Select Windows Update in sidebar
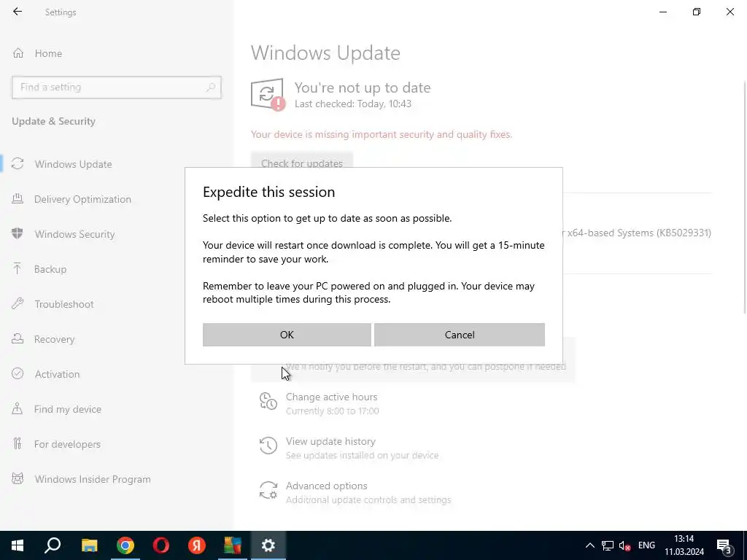This screenshot has height=560, width=747. pos(74,164)
